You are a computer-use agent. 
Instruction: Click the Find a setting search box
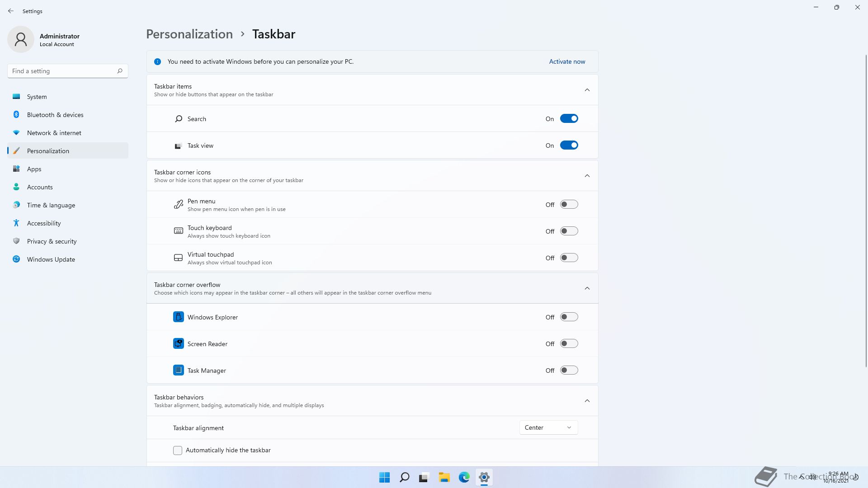coord(68,71)
